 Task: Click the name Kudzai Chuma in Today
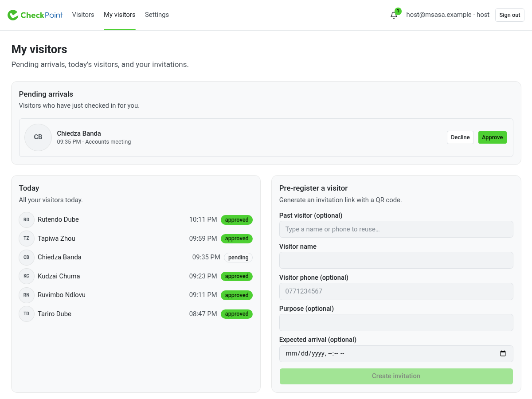59,276
